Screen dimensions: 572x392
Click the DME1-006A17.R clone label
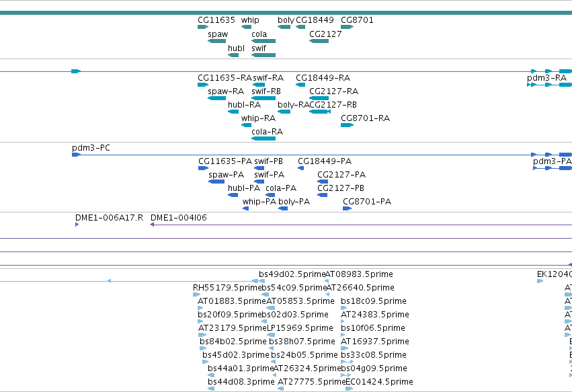(x=109, y=218)
